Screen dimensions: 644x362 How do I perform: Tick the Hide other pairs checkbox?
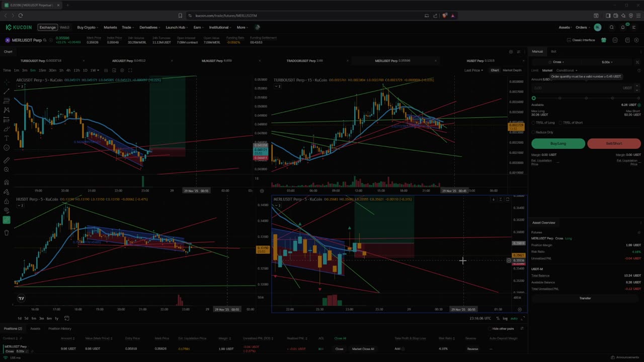[x=491, y=329]
